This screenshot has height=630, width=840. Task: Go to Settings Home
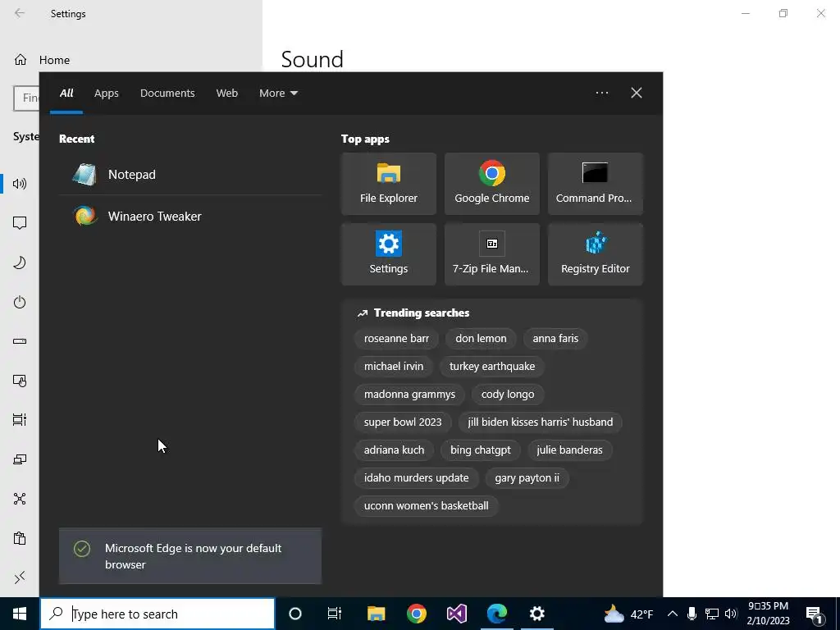42,60
